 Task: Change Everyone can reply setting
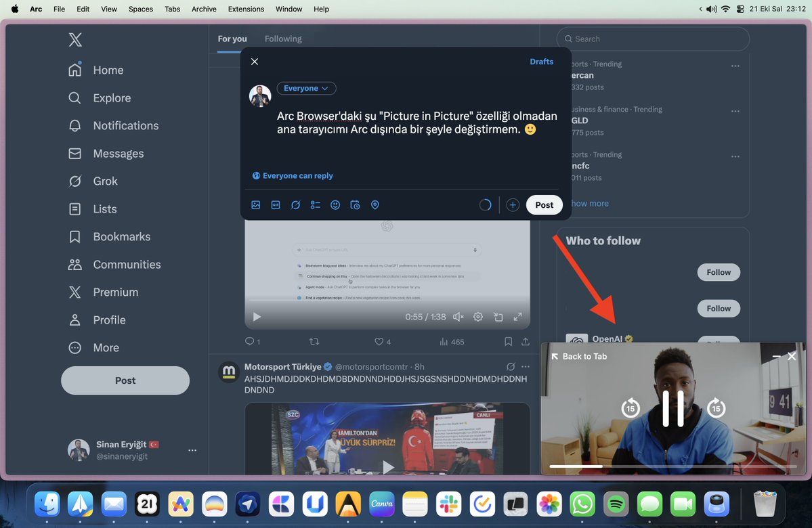pyautogui.click(x=293, y=176)
